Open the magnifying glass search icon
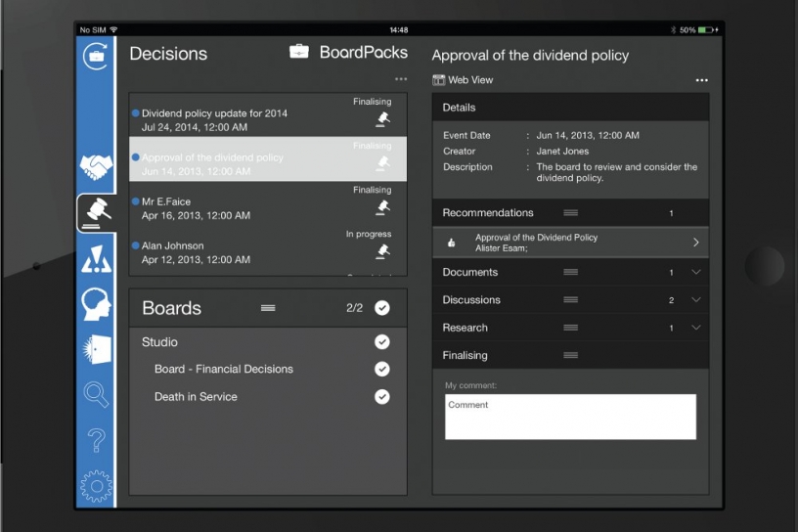Image resolution: width=798 pixels, height=532 pixels. coord(96,394)
